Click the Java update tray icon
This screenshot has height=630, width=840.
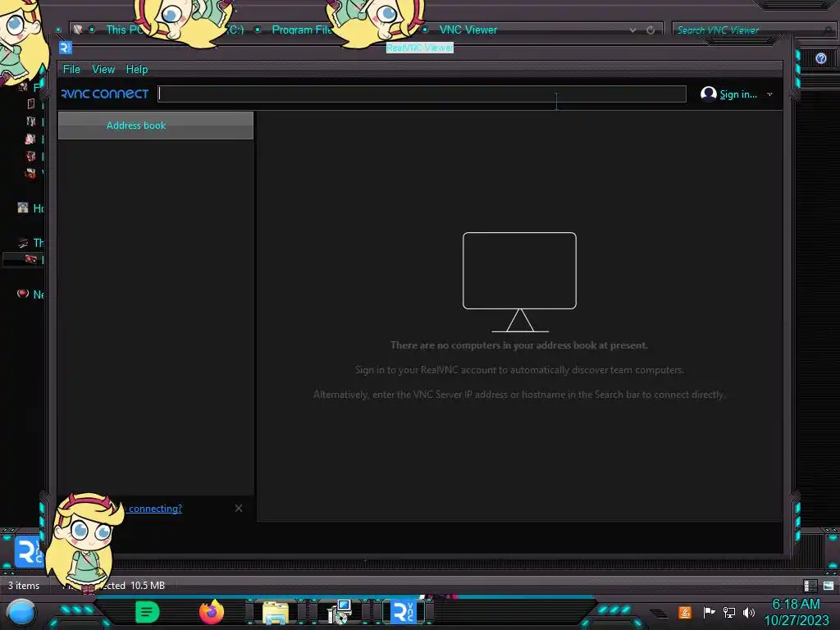pos(685,612)
